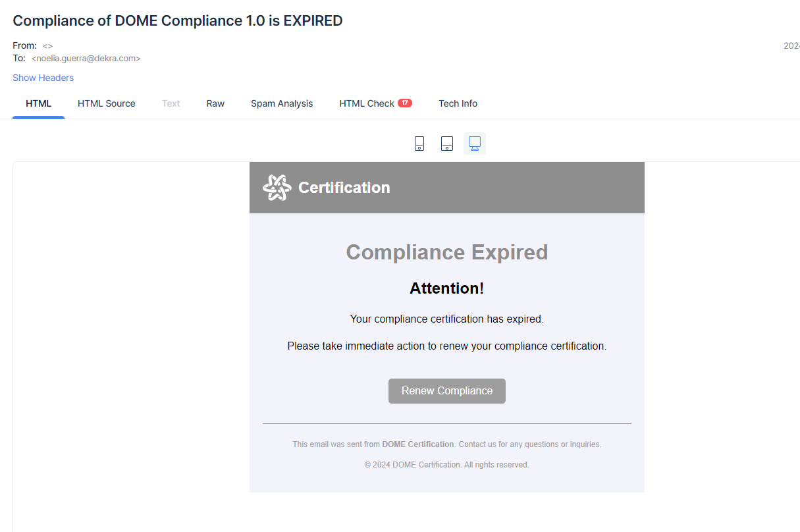The height and width of the screenshot is (532, 800).
Task: Click the Certification header text
Action: pos(344,188)
